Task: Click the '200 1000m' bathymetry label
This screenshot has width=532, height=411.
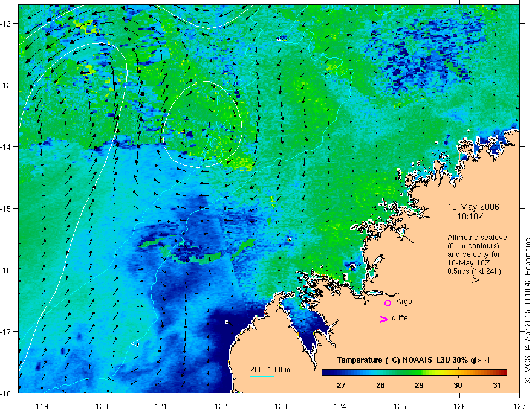Action: pos(270,370)
